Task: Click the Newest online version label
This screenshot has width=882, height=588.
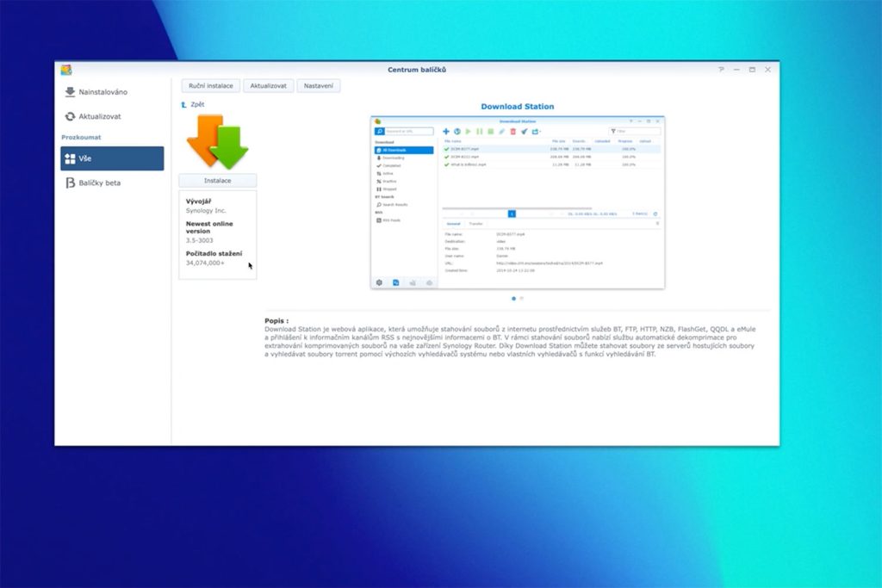Action: (209, 227)
